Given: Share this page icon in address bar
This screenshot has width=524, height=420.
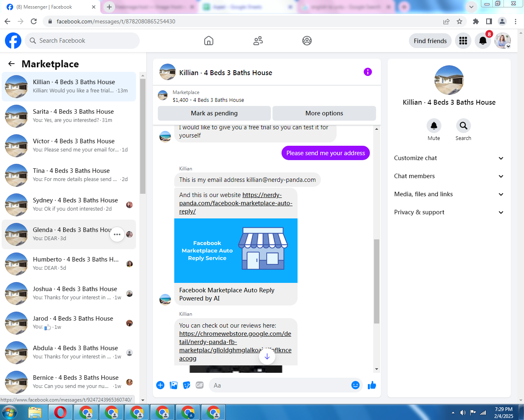Looking at the screenshot, I should [446, 21].
